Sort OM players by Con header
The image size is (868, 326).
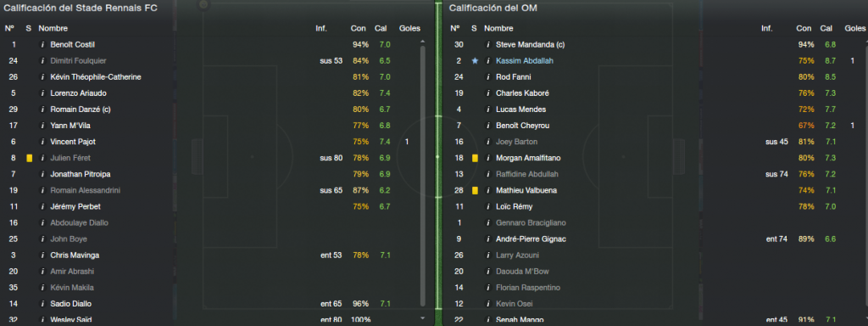[x=804, y=28]
